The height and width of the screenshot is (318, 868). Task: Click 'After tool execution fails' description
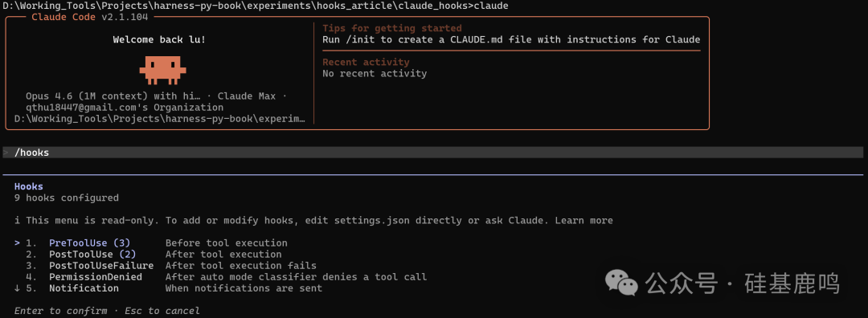pyautogui.click(x=241, y=266)
